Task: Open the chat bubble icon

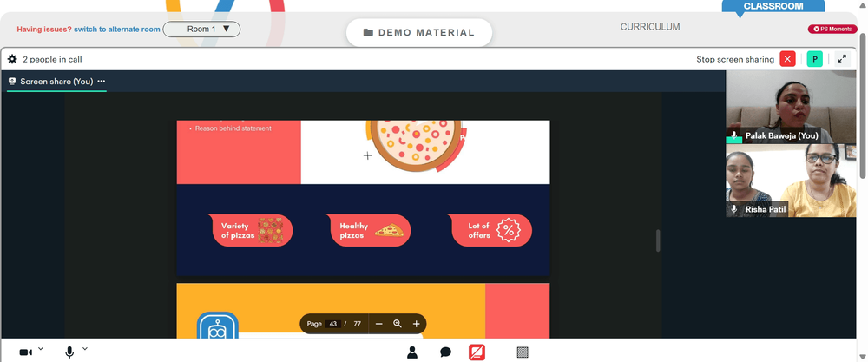Action: 445,352
